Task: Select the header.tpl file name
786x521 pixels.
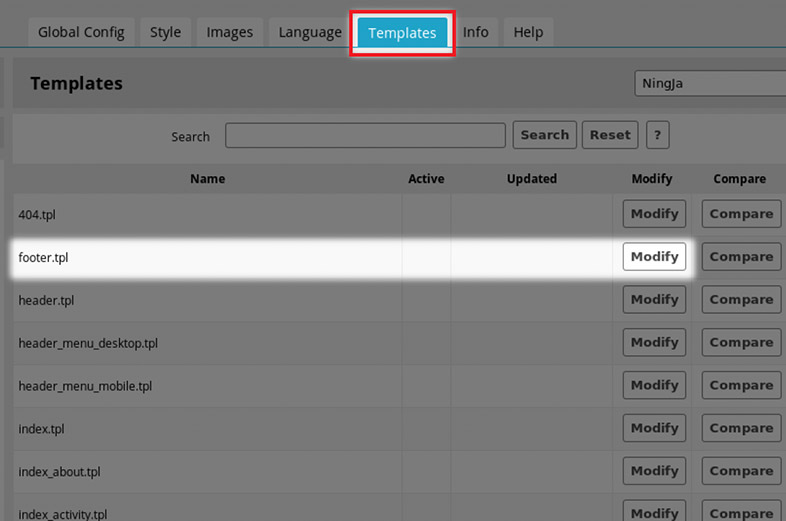Action: (x=46, y=300)
